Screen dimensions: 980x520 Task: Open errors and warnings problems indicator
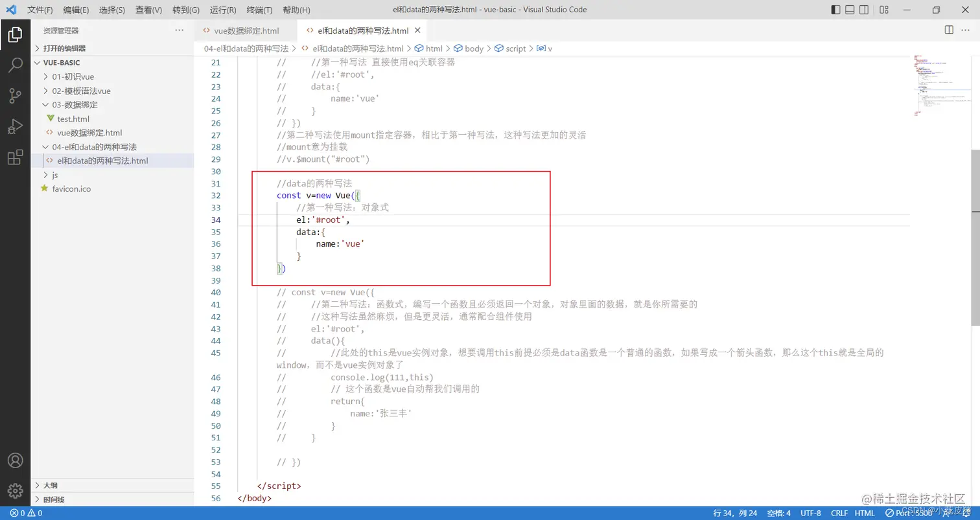pyautogui.click(x=26, y=514)
